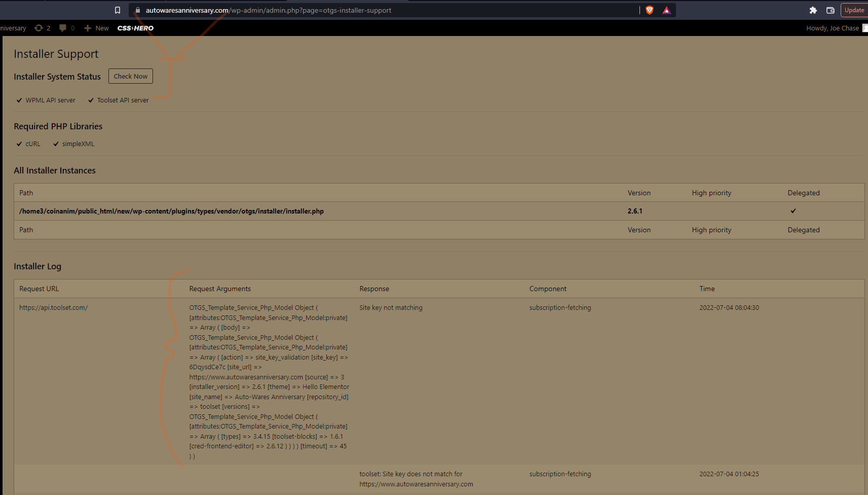The image size is (868, 495).
Task: Click the WPML API server checkmark
Action: pyautogui.click(x=19, y=100)
